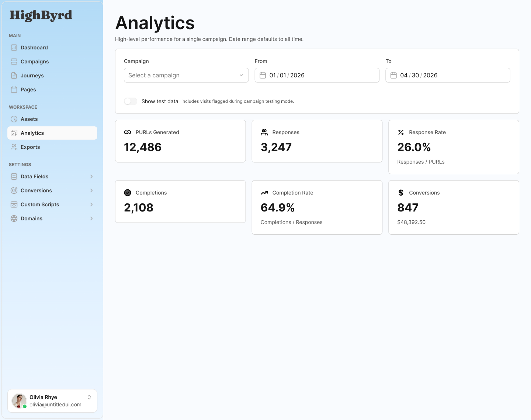Click the Olivia Rhye name
531x420 pixels.
pyautogui.click(x=43, y=397)
